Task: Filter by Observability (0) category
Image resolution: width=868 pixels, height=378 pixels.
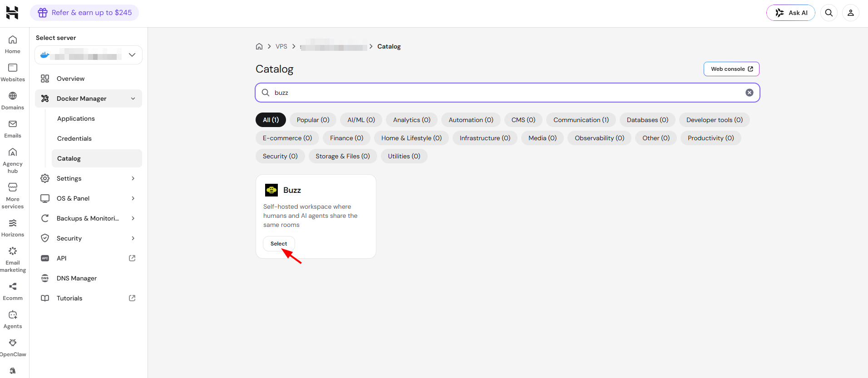Action: coord(599,138)
